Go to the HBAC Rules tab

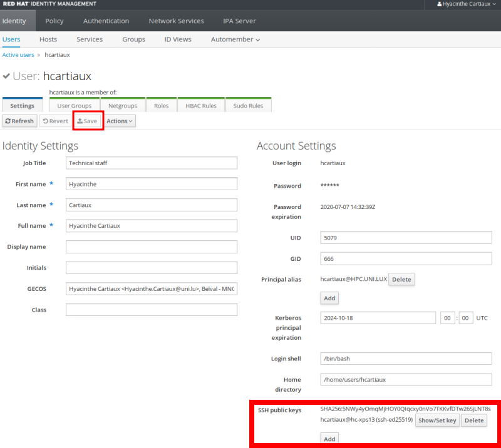[201, 106]
